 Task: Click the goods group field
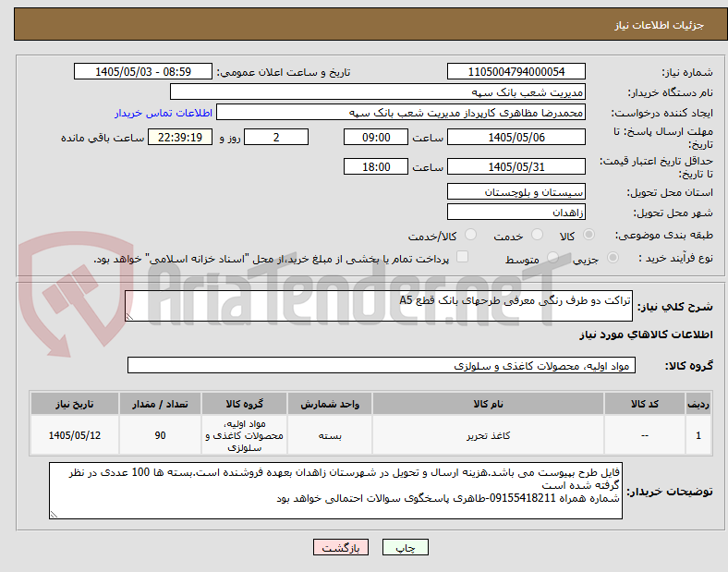(x=382, y=365)
